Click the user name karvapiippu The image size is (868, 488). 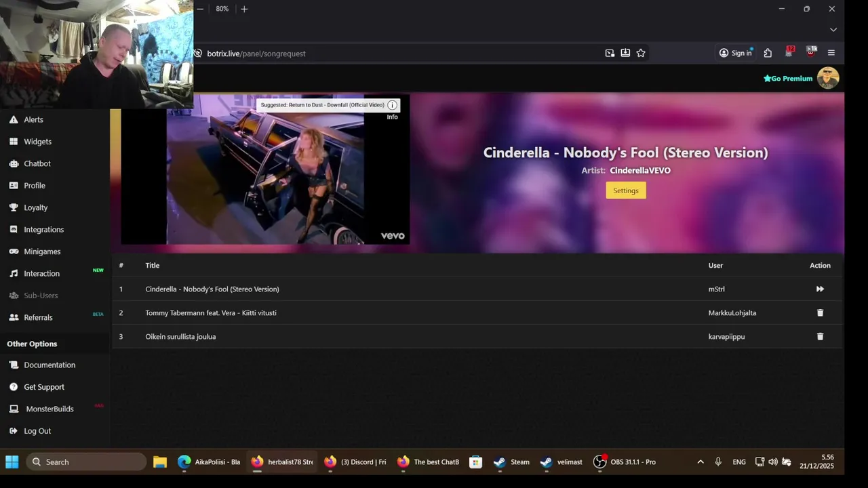click(x=726, y=337)
